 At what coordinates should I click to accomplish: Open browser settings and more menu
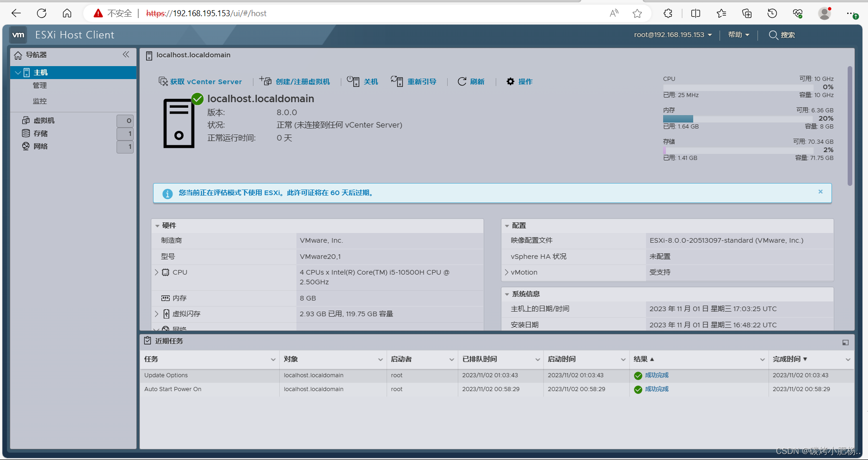click(x=851, y=13)
